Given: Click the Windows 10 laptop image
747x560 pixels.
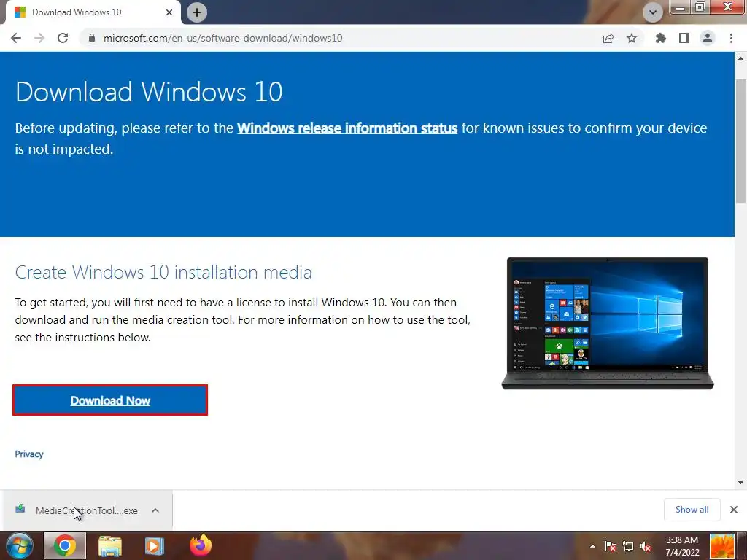Looking at the screenshot, I should tap(608, 323).
